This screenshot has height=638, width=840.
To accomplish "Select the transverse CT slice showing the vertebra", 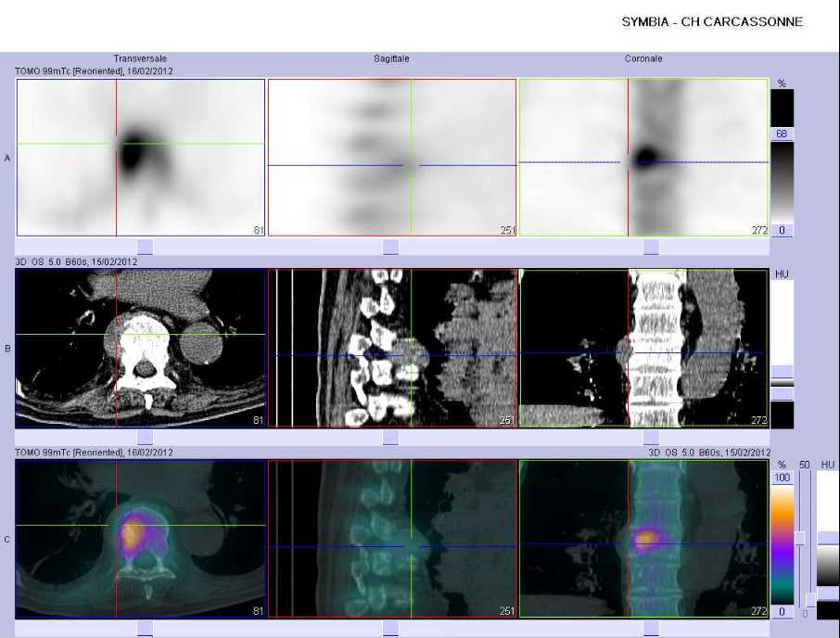I will (x=141, y=348).
